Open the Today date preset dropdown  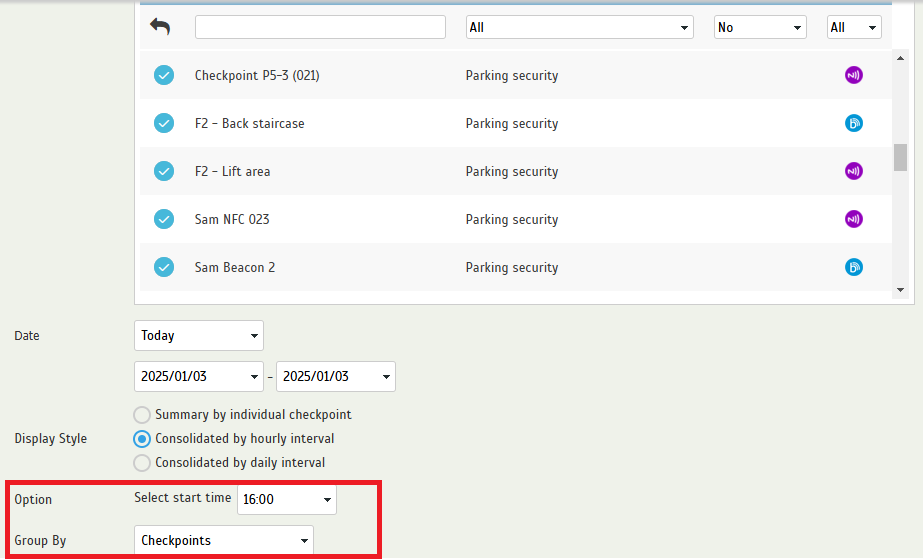tap(199, 335)
